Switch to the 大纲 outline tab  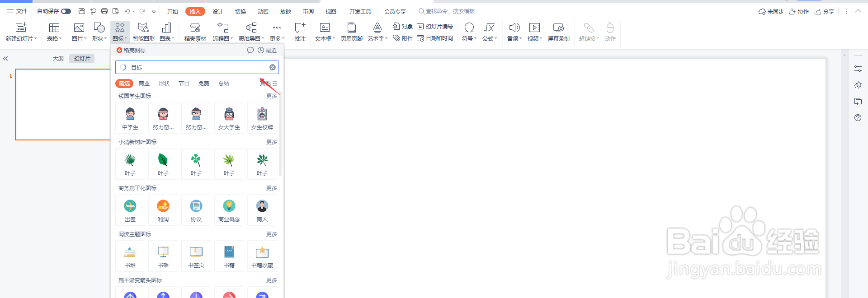(58, 59)
